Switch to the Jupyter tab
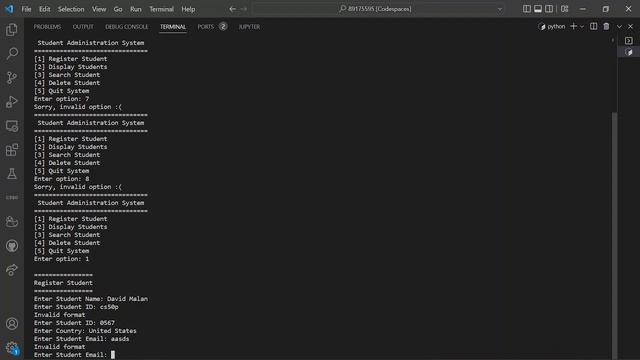Image resolution: width=640 pixels, height=360 pixels. pyautogui.click(x=249, y=27)
